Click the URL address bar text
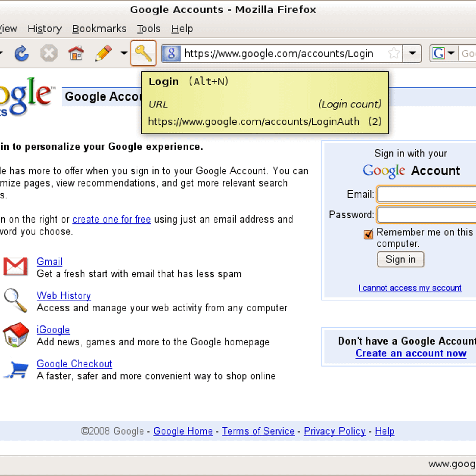476x476 pixels. [278, 54]
